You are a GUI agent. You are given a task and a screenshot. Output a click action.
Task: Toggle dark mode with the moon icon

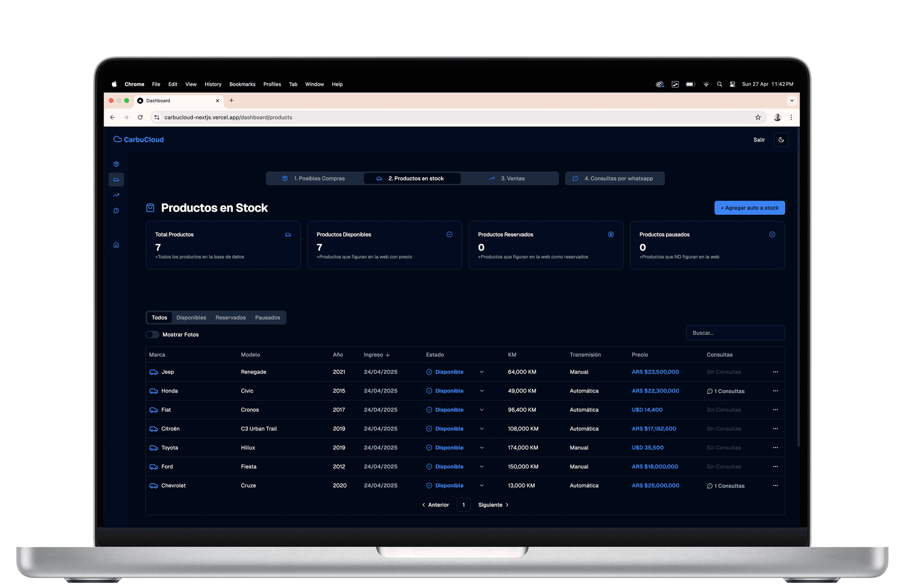(x=781, y=139)
